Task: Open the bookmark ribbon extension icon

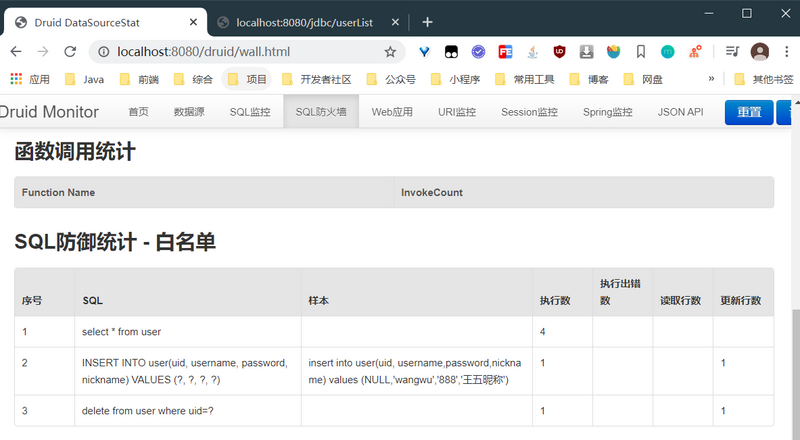Action: pos(641,52)
